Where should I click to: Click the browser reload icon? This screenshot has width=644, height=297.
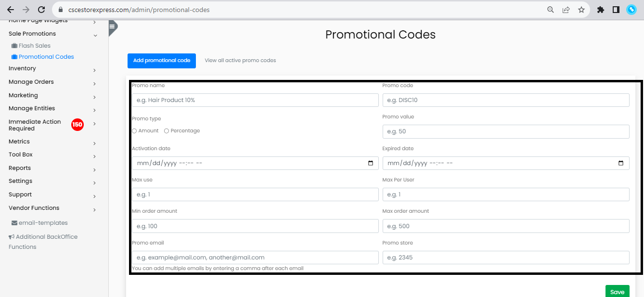[x=41, y=10]
